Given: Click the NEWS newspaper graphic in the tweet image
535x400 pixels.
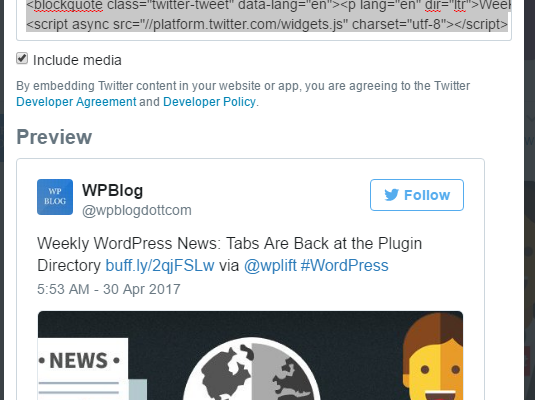Looking at the screenshot, I should 83,369.
